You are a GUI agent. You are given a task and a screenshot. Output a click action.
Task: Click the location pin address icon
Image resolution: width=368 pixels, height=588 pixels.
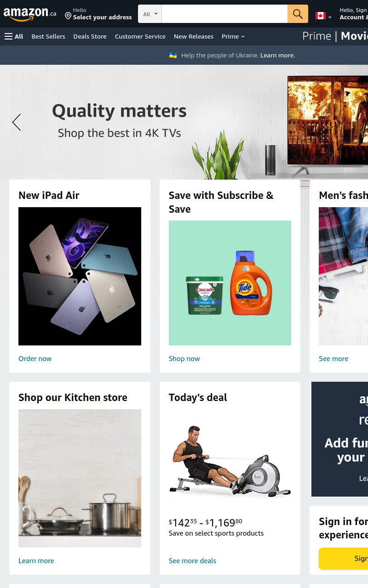[x=68, y=16]
